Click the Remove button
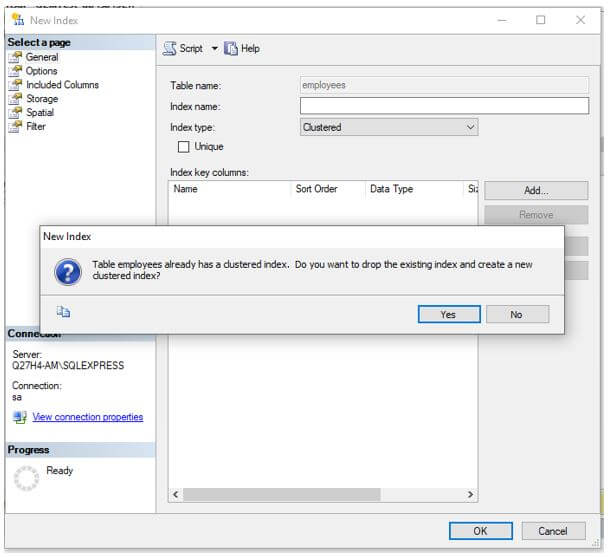 tap(536, 215)
